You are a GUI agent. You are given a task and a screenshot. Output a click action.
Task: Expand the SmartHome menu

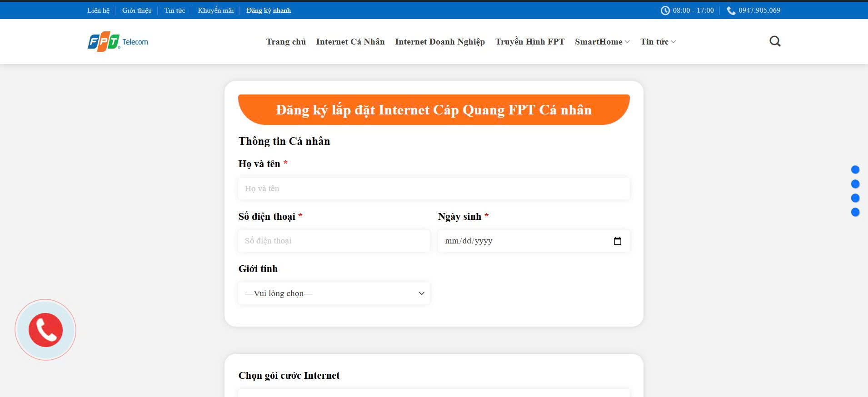602,42
